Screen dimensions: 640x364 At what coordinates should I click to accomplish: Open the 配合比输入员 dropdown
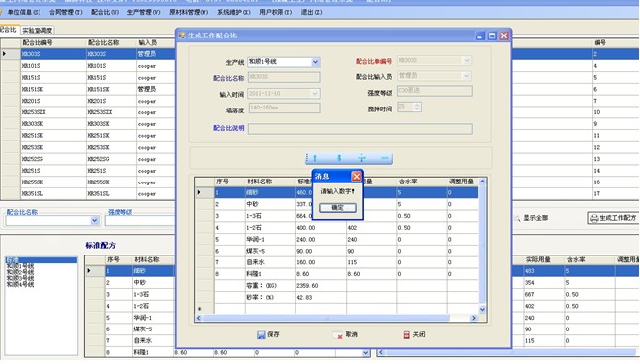[467, 75]
